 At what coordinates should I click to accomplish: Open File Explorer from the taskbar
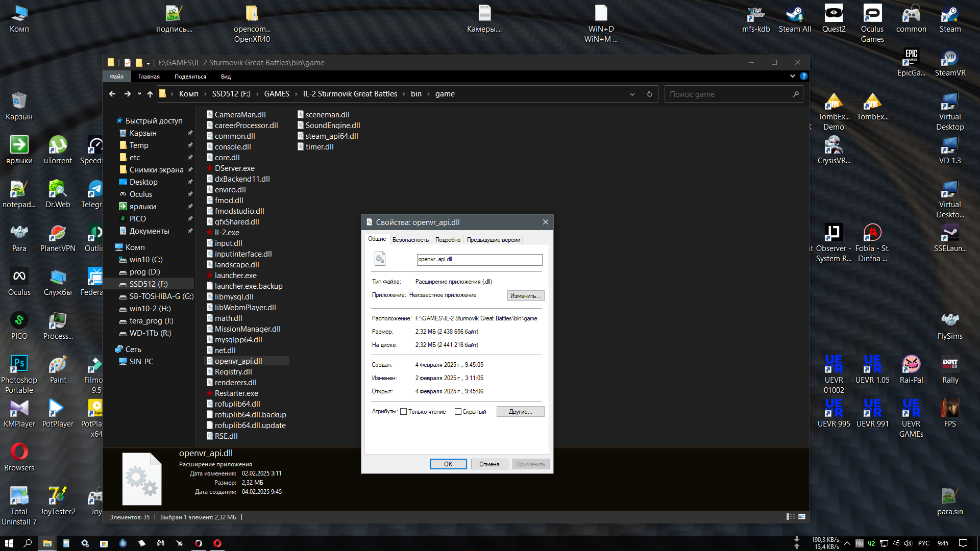tap(47, 543)
